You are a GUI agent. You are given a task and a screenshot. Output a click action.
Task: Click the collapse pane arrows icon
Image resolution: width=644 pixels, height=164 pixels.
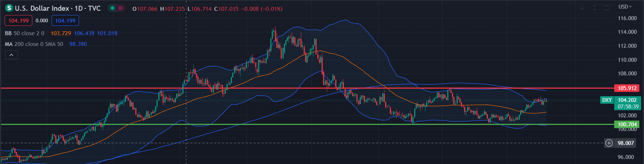pyautogui.click(x=594, y=8)
